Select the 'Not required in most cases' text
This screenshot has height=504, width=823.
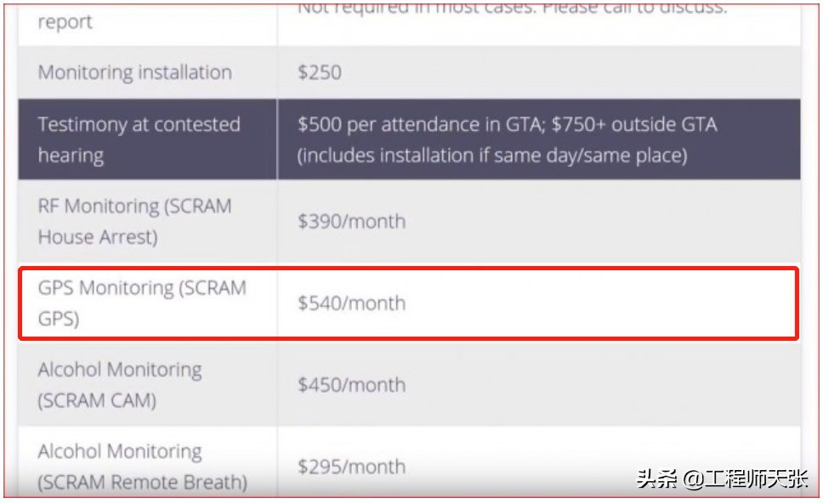coord(398,8)
